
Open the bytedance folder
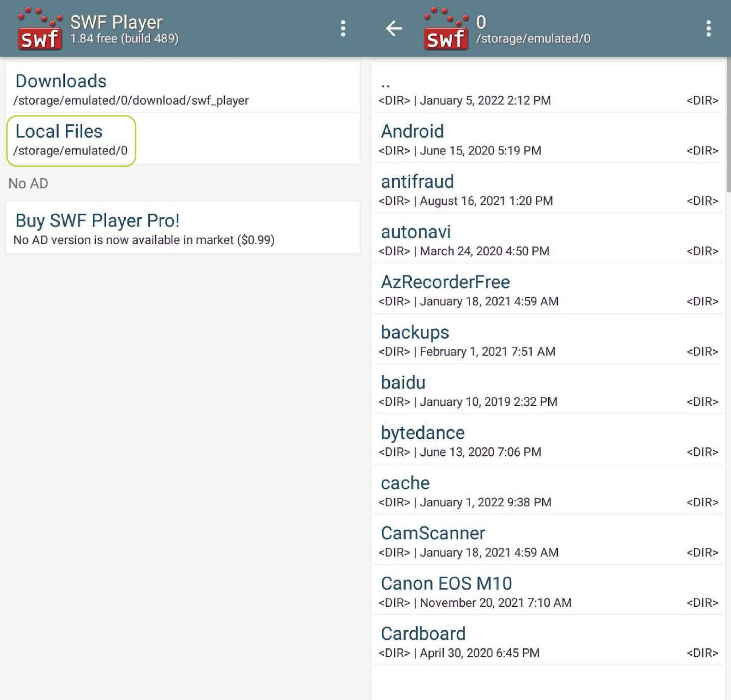548,440
